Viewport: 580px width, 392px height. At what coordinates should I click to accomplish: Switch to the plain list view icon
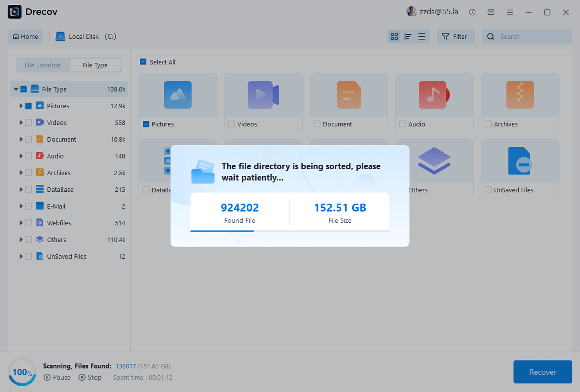coord(422,36)
